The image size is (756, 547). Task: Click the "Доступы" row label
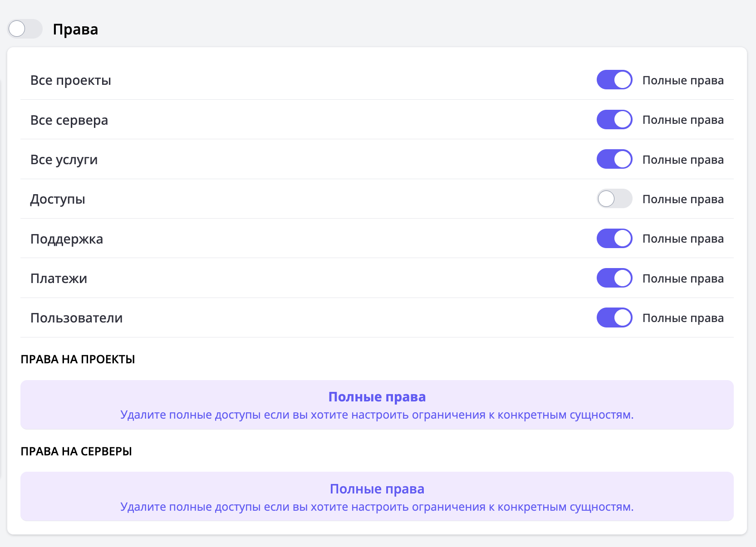[58, 199]
